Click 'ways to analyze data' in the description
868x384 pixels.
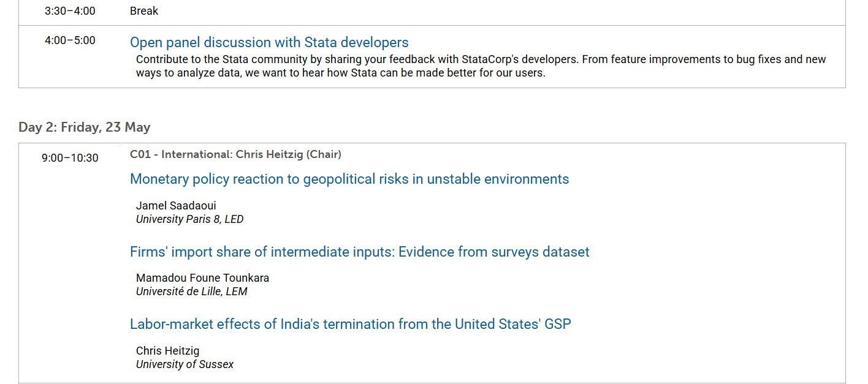[x=186, y=73]
